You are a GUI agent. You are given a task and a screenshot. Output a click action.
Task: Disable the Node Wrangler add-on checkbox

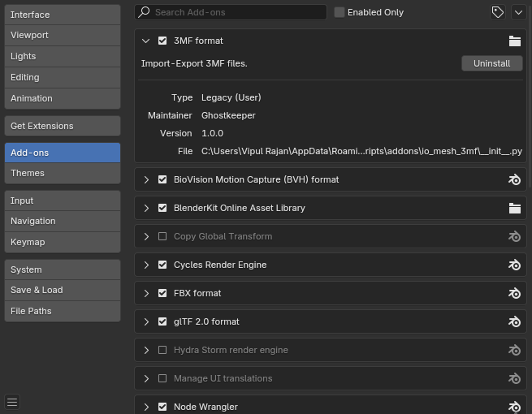[x=162, y=407]
